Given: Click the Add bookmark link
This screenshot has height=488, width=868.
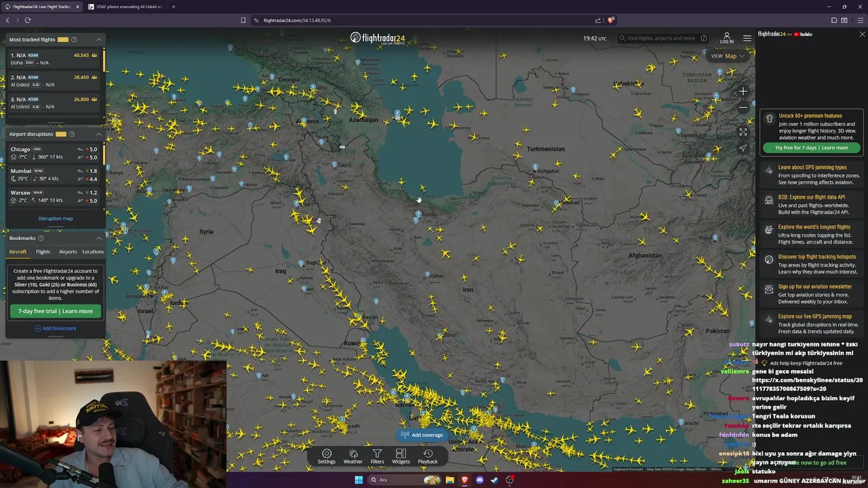Looking at the screenshot, I should 56,328.
